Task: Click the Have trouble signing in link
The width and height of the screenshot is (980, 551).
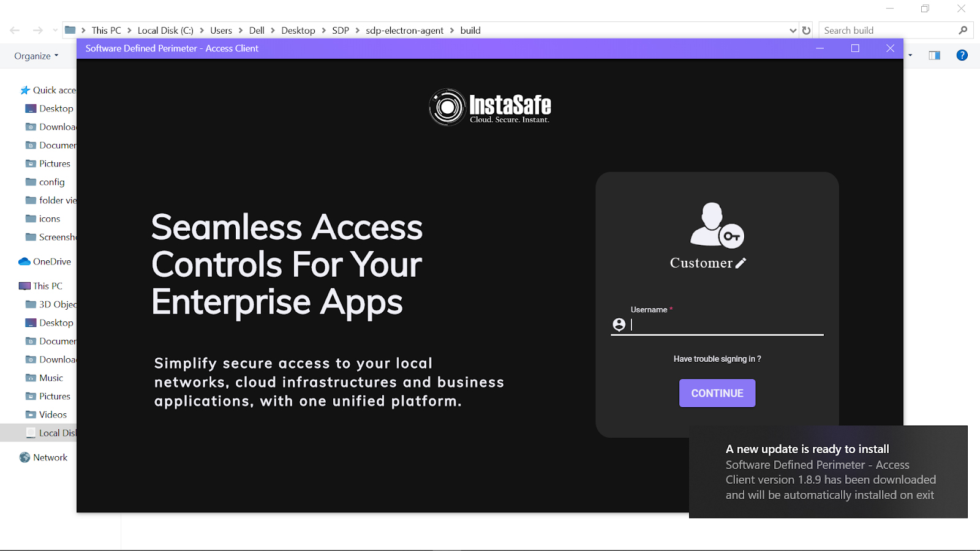Action: [717, 359]
